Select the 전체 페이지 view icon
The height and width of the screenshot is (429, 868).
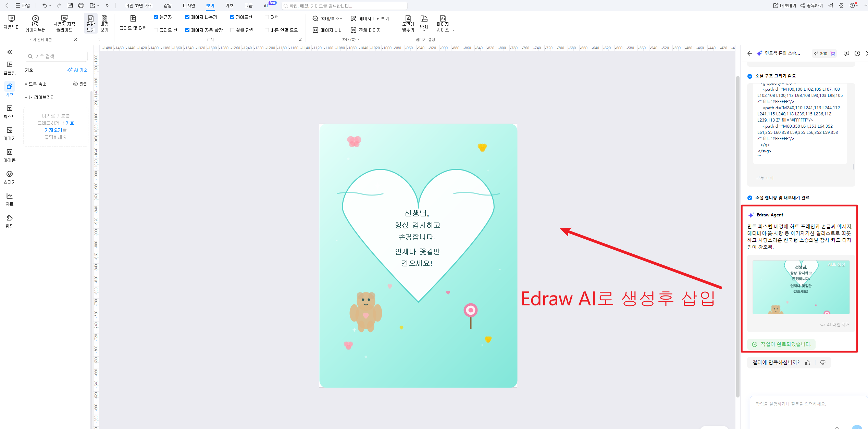click(x=353, y=30)
